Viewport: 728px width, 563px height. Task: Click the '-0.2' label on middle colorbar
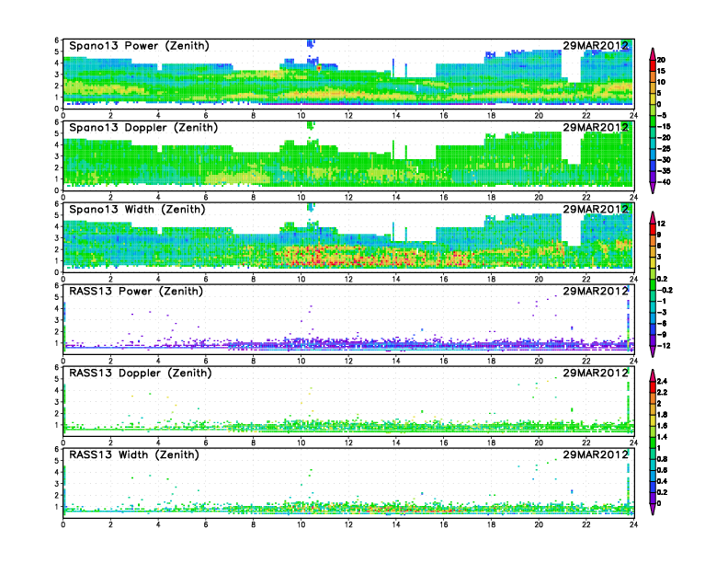(x=665, y=291)
